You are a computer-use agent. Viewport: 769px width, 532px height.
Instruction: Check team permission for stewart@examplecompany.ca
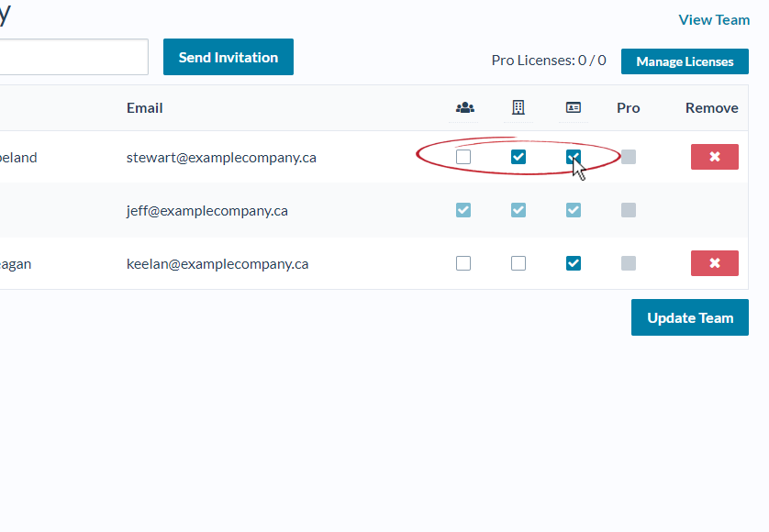(x=463, y=157)
